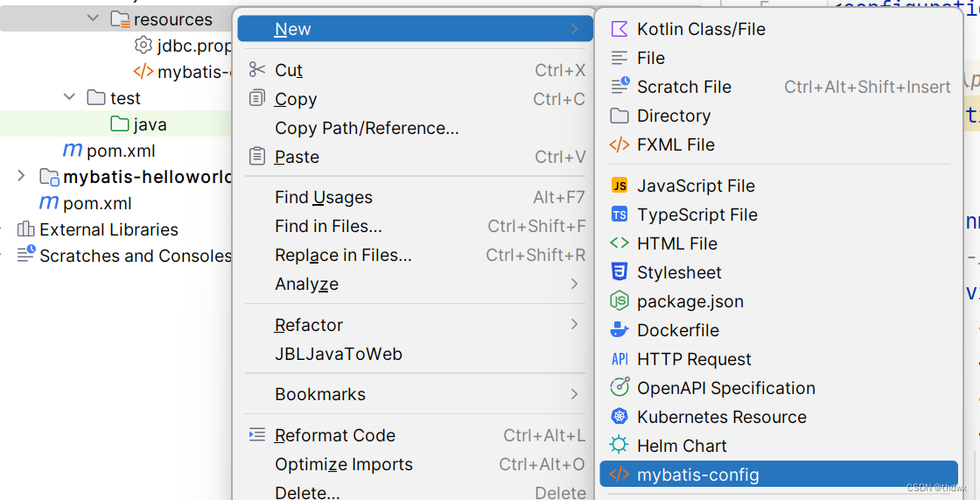Click the JavaScript File JS icon
Viewport: 980px width, 500px height.
[x=619, y=186]
